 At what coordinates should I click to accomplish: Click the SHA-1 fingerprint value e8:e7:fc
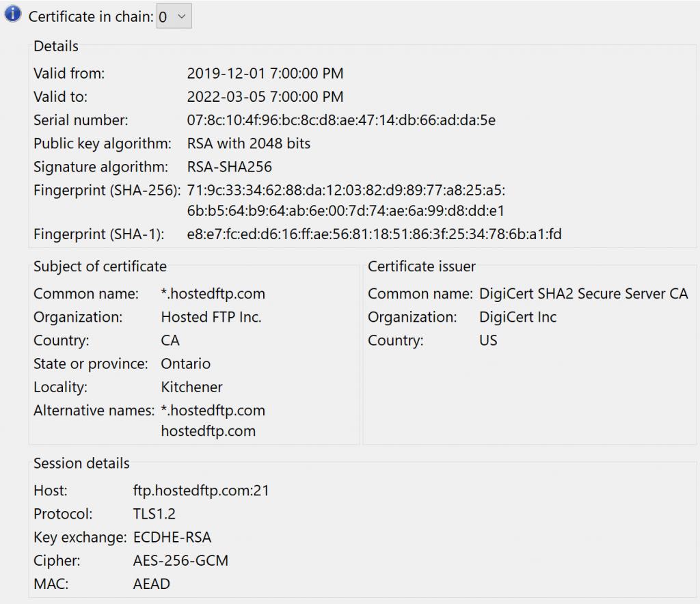(x=374, y=234)
